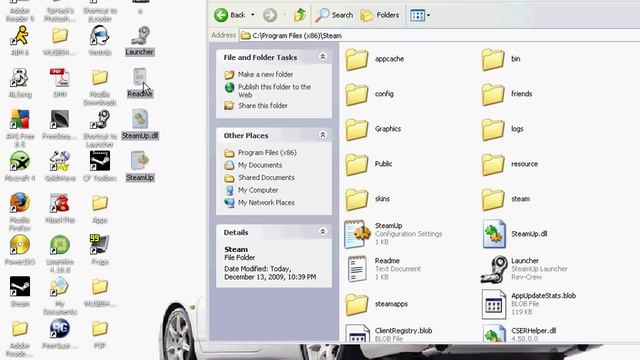
Task: Select the logs folder
Action: (x=502, y=129)
